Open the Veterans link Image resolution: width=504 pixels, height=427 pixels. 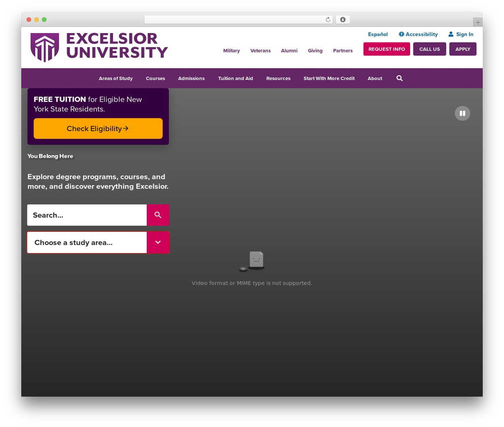click(x=261, y=51)
